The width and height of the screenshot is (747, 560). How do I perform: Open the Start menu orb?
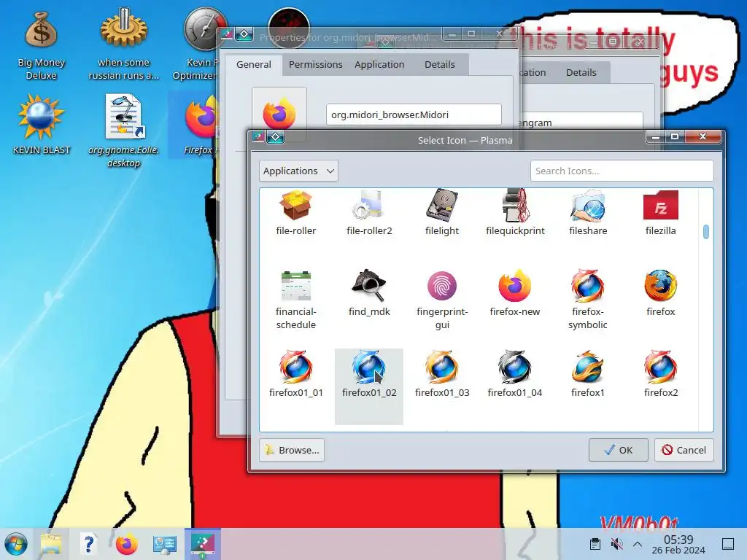coord(16,544)
